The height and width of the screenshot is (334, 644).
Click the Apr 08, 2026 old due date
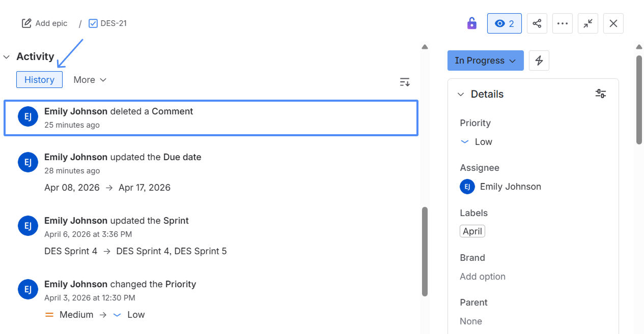(x=72, y=188)
